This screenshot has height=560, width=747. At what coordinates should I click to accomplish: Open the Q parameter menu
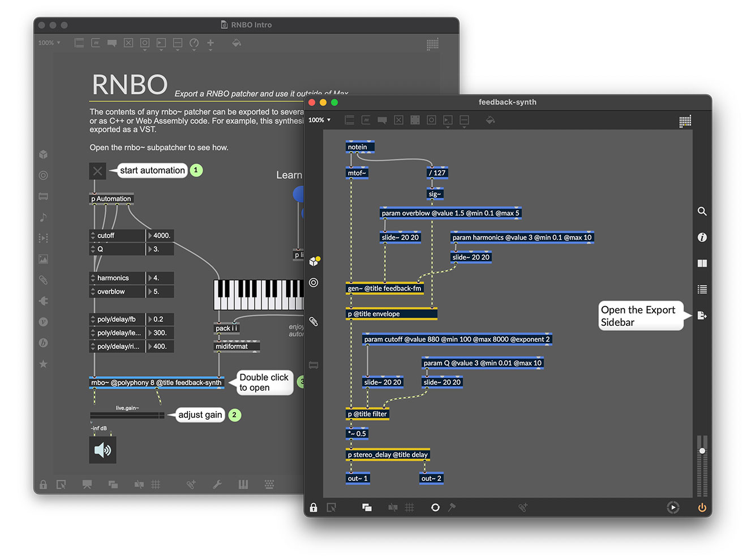[117, 249]
